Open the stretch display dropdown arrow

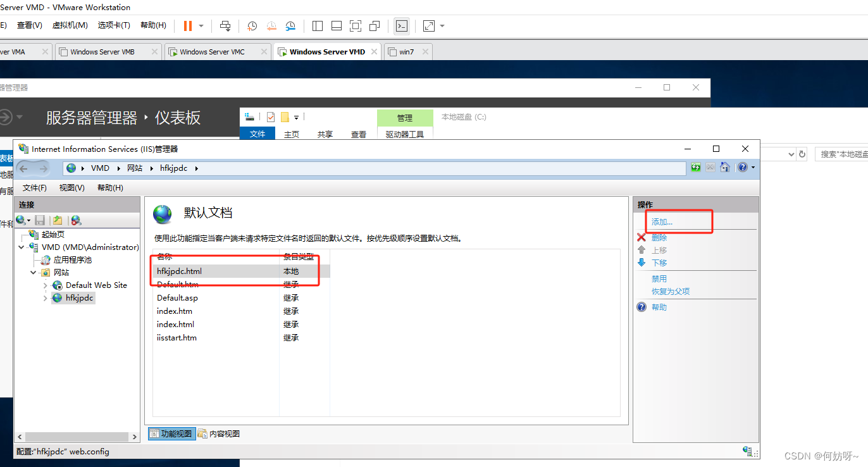(442, 26)
